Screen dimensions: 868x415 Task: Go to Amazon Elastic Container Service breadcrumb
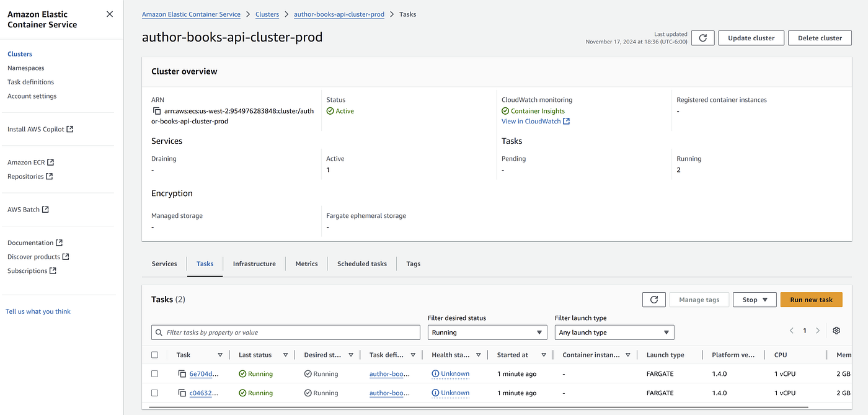click(x=191, y=14)
